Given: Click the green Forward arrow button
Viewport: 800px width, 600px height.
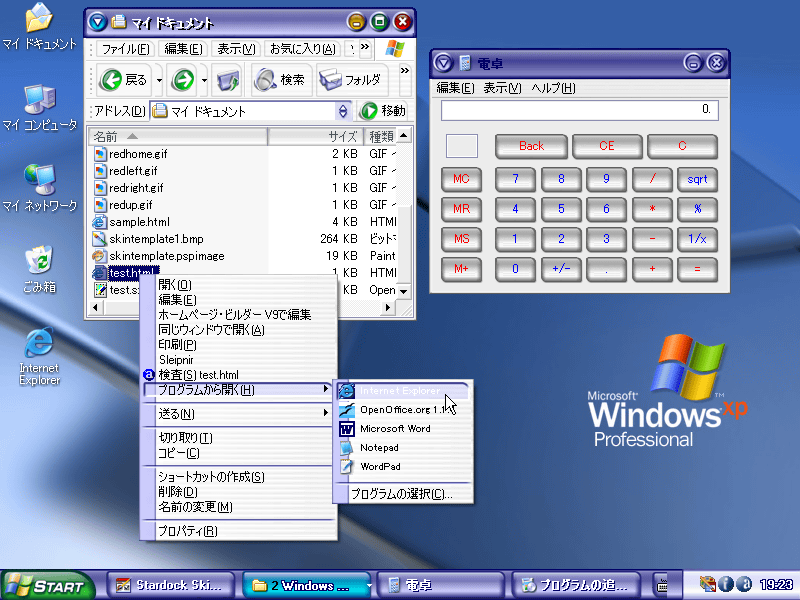Looking at the screenshot, I should 183,80.
